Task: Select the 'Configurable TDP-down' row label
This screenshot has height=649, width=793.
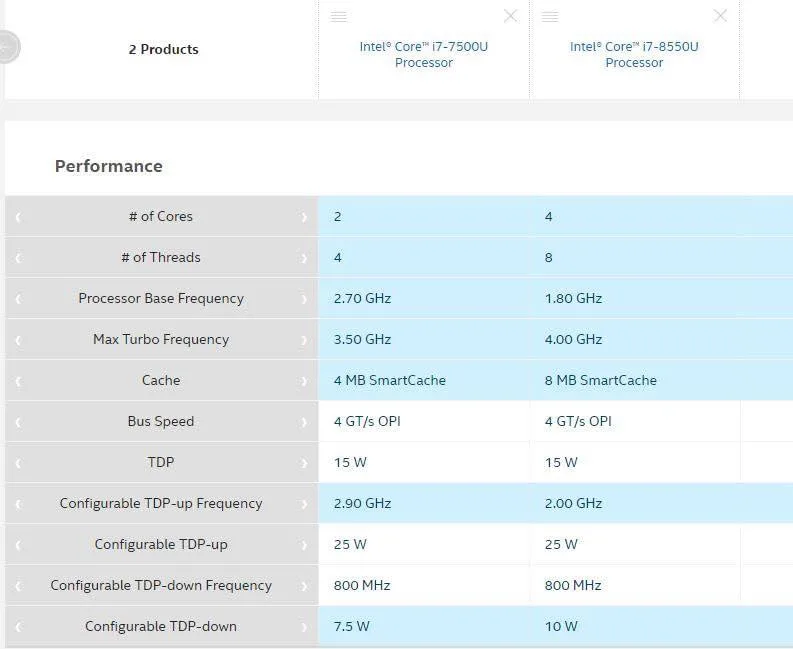Action: point(161,626)
